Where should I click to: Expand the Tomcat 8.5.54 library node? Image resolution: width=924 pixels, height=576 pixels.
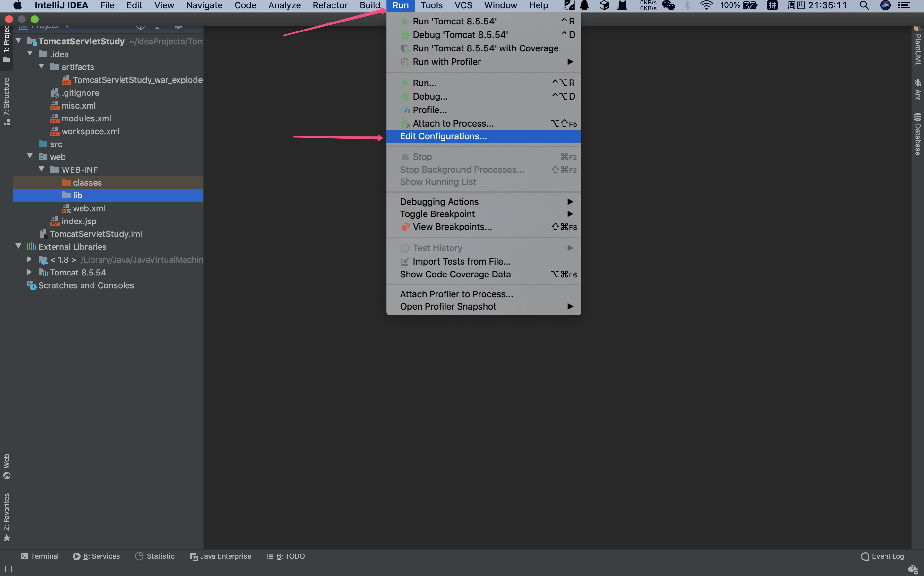[29, 272]
